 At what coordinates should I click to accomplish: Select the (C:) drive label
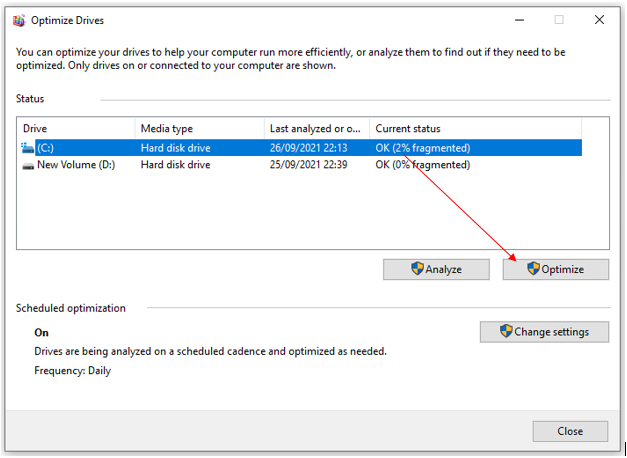(x=45, y=148)
